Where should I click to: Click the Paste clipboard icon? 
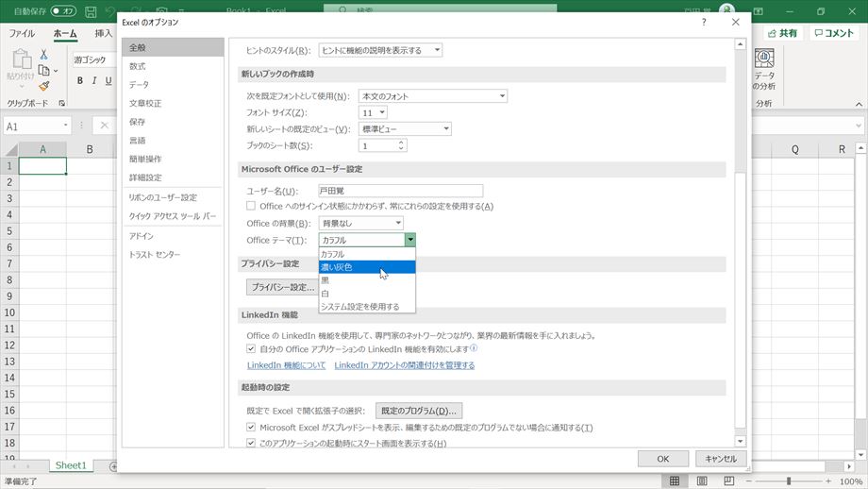click(22, 59)
